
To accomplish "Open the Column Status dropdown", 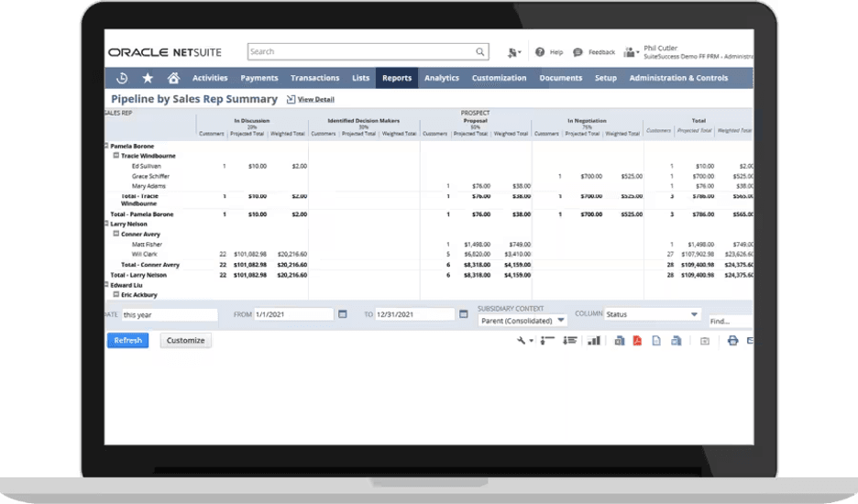I will click(651, 314).
